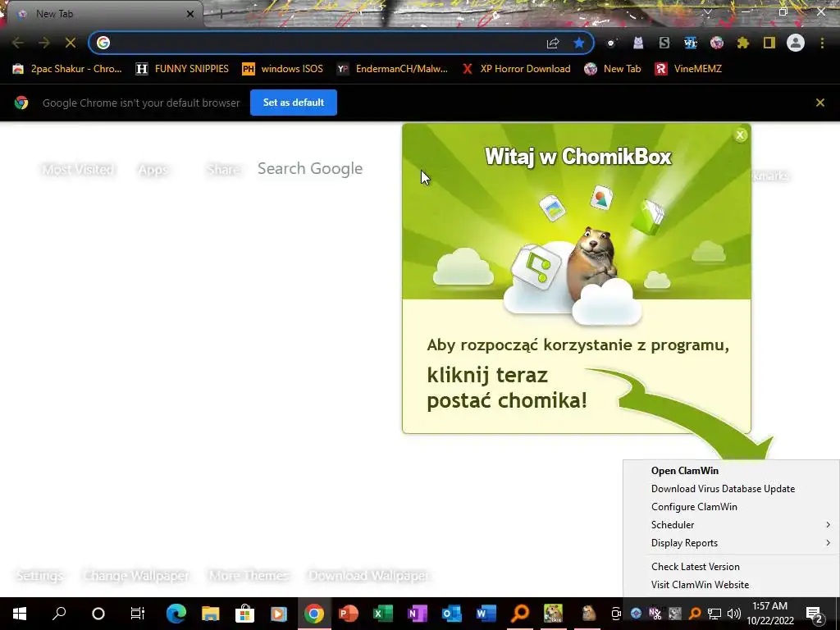
Task: Expand the Display Reports submenu
Action: [731, 543]
